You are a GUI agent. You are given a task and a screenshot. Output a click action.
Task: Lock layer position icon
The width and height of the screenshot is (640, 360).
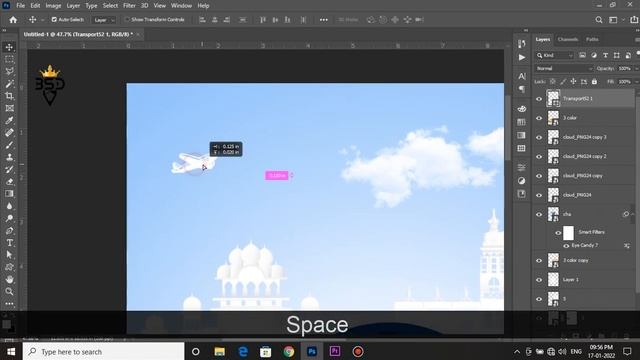[x=573, y=82]
